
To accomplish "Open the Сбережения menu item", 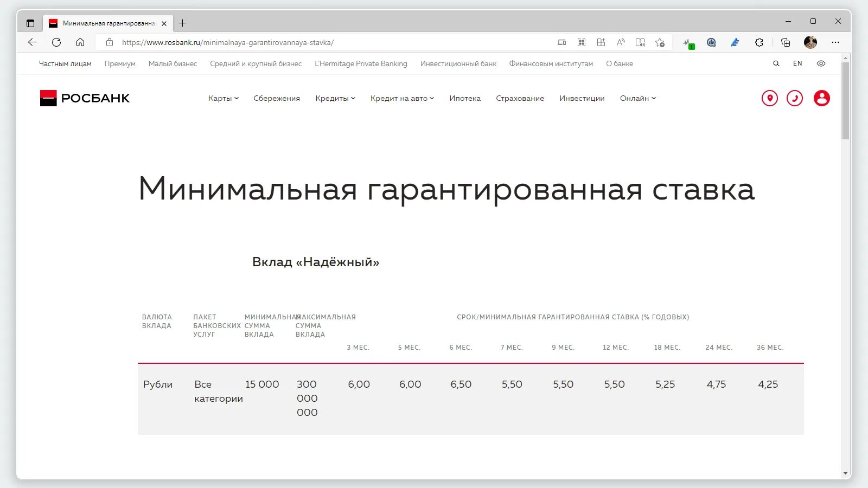I will (277, 98).
